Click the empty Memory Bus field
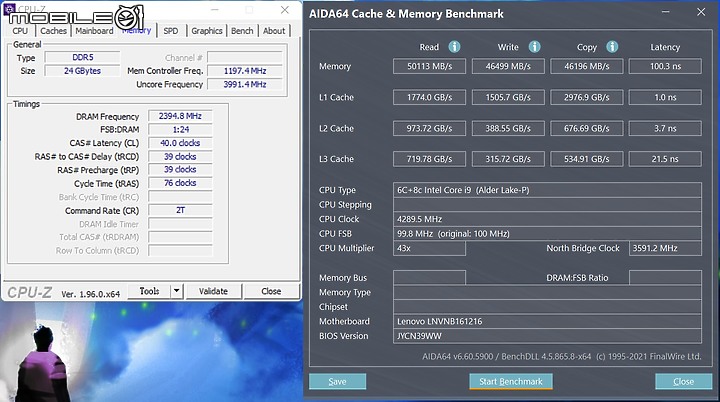 point(429,277)
